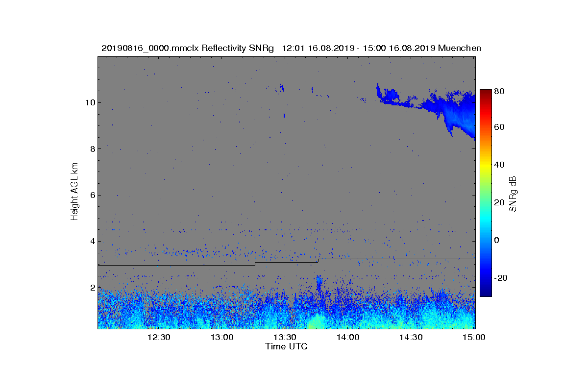Click the colorbar value 20
Viewport: 588px width, 392px height.
coord(500,202)
